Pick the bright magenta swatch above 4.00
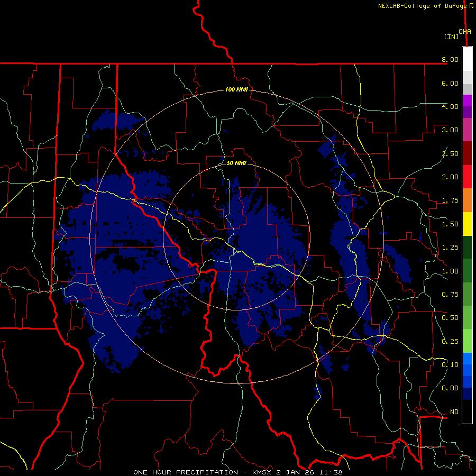The image size is (476, 476). click(467, 100)
